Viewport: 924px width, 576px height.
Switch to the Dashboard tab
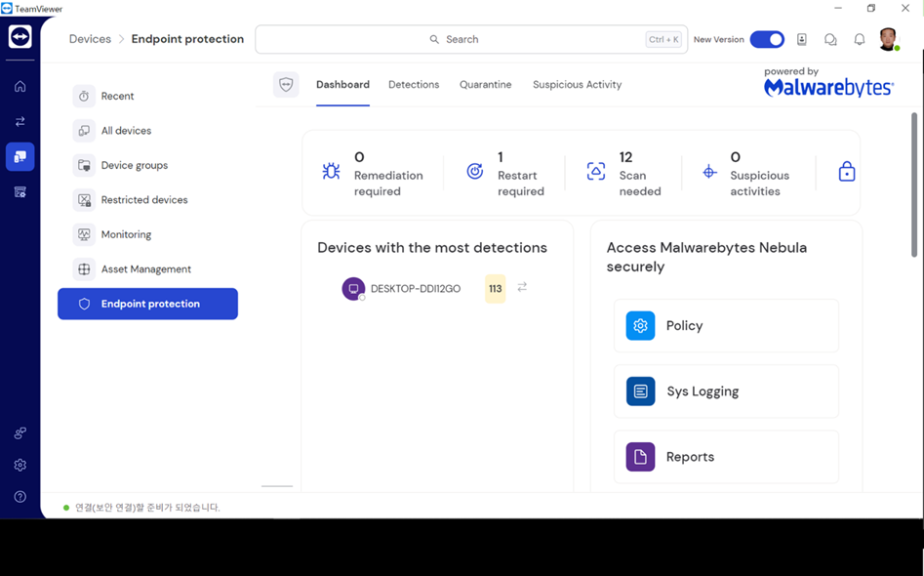[x=343, y=84]
